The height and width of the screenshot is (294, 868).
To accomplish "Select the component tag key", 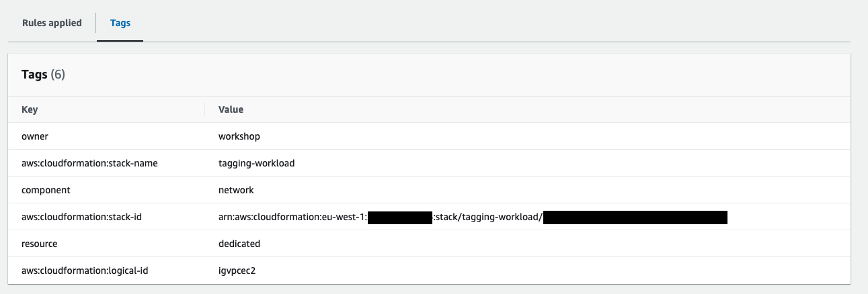I will coord(46,190).
